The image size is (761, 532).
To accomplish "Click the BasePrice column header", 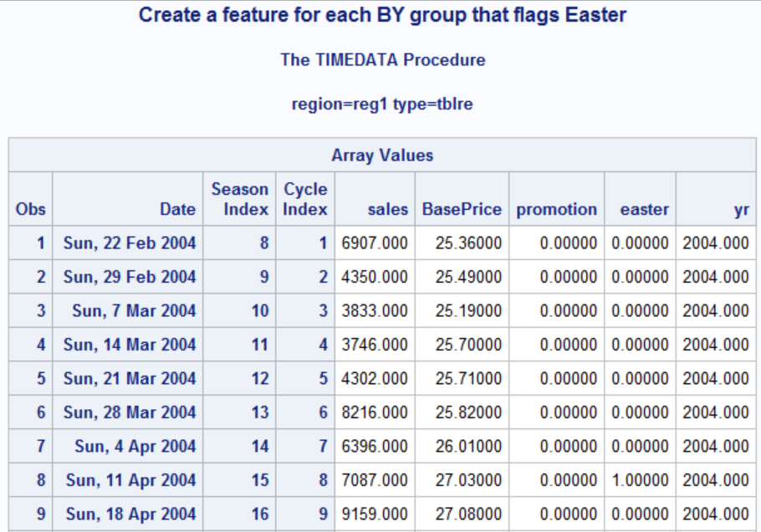I will tap(462, 209).
